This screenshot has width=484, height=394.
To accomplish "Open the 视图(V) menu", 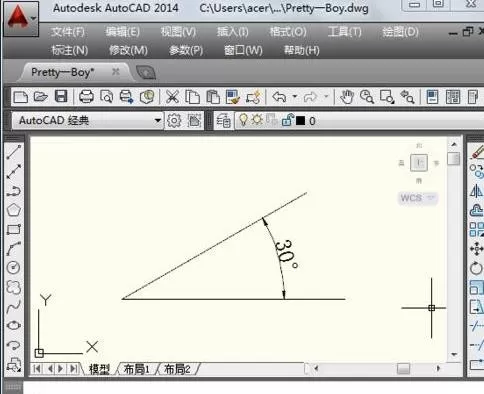I will 178,32.
